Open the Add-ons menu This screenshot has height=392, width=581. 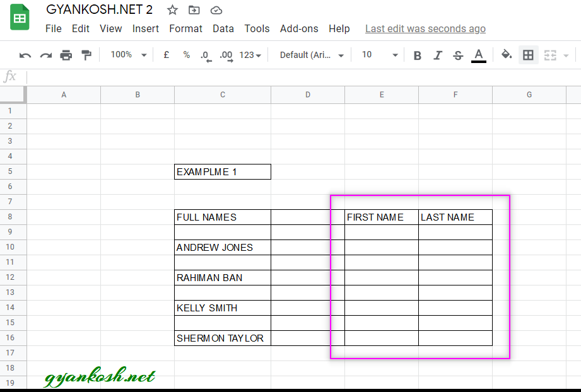pyautogui.click(x=299, y=28)
